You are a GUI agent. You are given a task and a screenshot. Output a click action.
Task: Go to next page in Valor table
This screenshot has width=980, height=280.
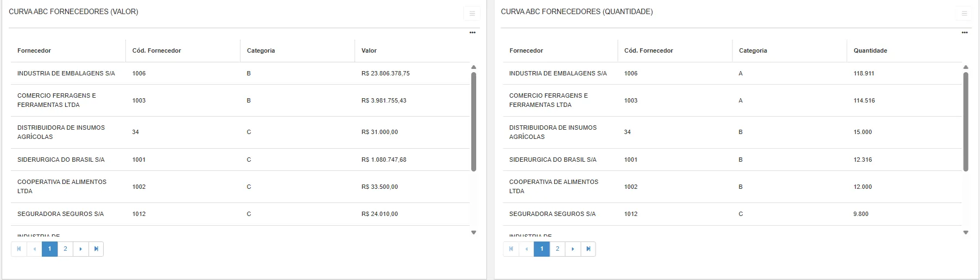pyautogui.click(x=81, y=249)
